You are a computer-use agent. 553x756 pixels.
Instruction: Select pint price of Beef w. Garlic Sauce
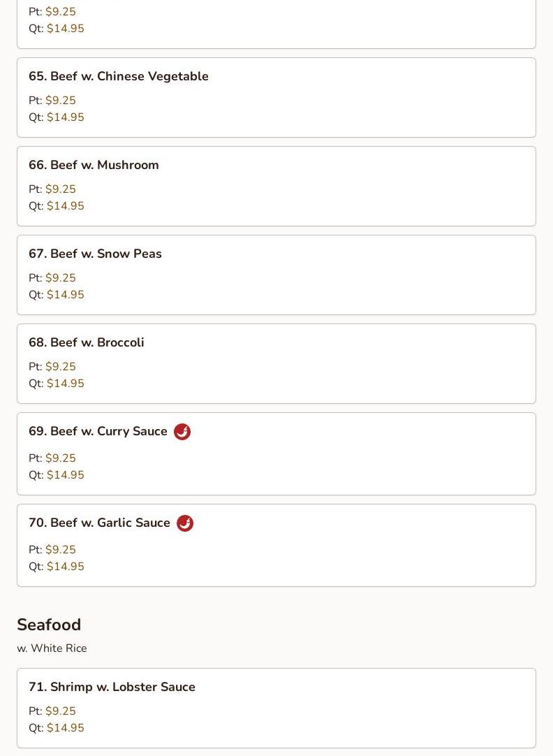60,550
